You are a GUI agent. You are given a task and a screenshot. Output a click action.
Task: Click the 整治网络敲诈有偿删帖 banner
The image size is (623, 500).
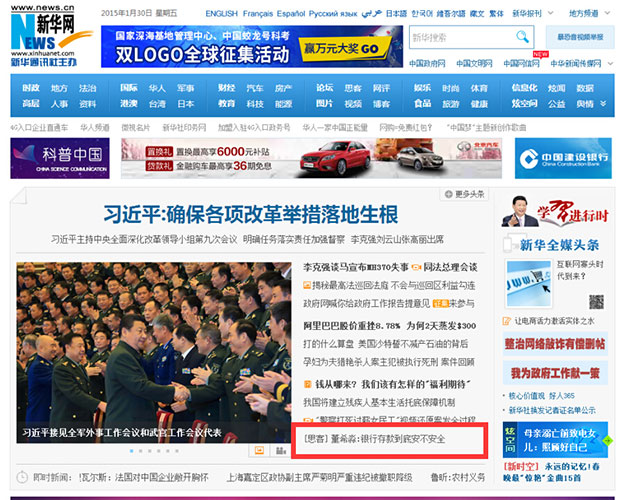point(555,344)
